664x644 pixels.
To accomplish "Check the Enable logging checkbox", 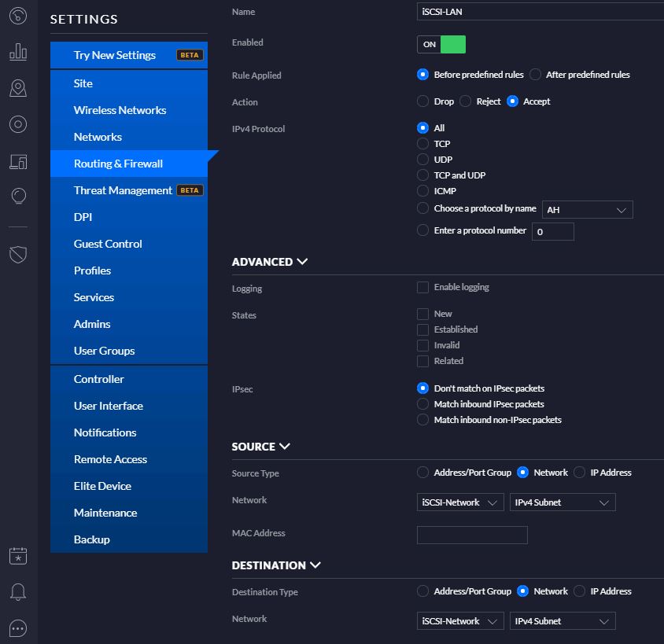I will pyautogui.click(x=422, y=287).
